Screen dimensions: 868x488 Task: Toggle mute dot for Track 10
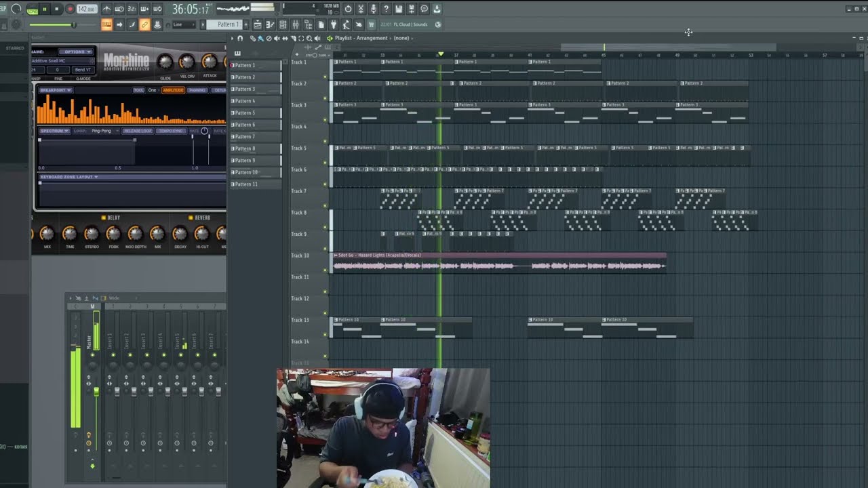[x=325, y=270]
